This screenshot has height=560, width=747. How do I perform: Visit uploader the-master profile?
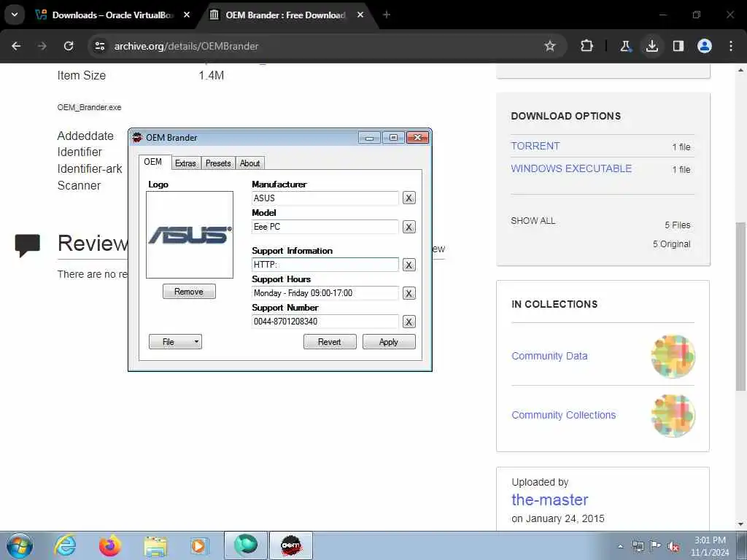(550, 500)
